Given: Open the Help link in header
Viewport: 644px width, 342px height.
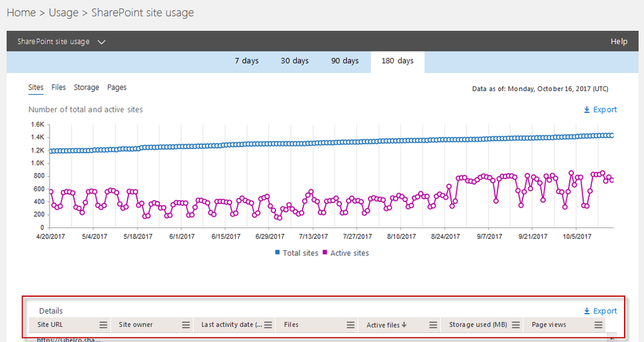Looking at the screenshot, I should (x=619, y=41).
